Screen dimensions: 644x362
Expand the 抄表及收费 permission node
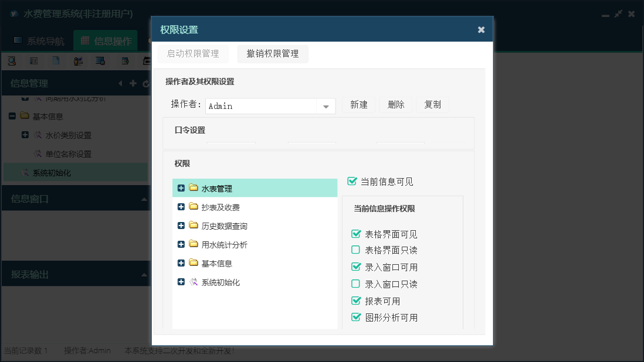181,207
